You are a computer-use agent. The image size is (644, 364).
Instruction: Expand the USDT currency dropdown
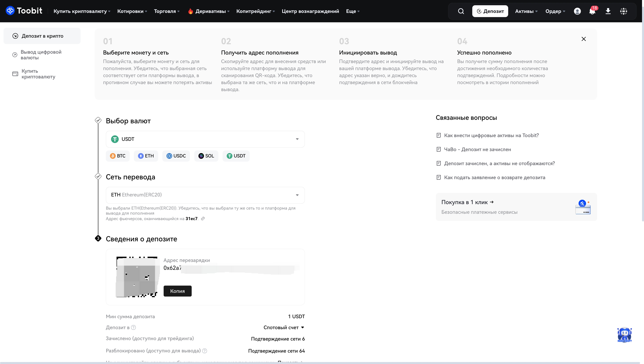tap(205, 139)
